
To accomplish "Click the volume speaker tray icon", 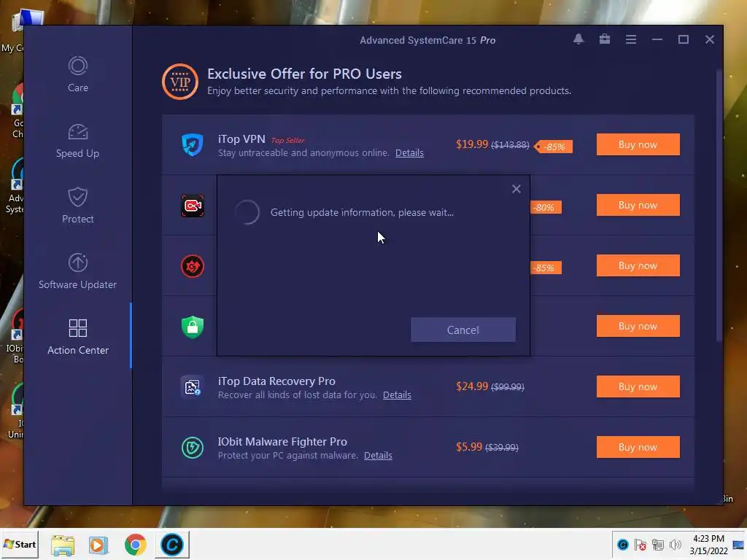I will click(675, 545).
